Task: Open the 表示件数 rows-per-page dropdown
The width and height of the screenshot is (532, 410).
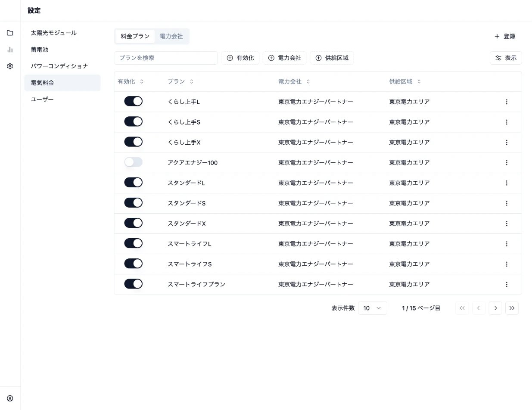Action: (373, 308)
